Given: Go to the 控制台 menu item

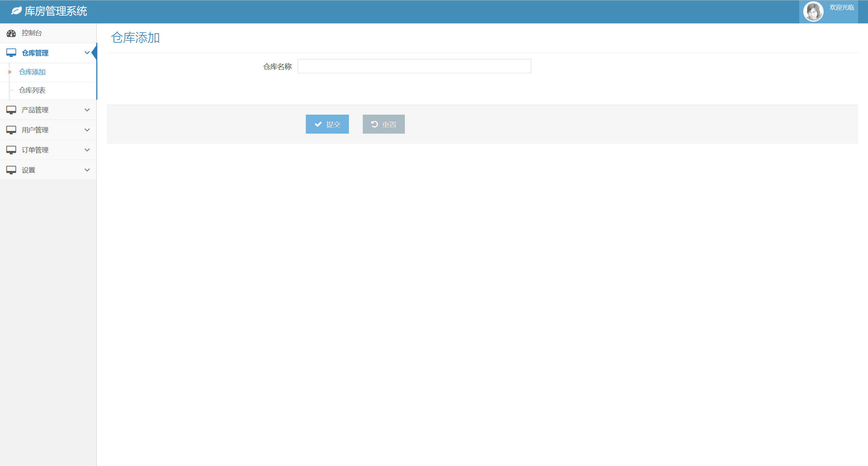Looking at the screenshot, I should [32, 33].
